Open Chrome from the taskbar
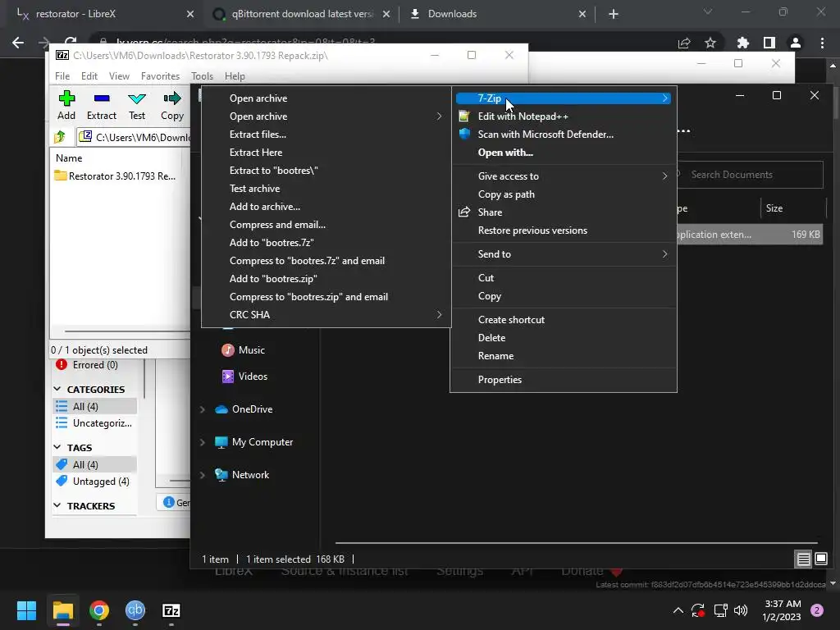 [99, 610]
